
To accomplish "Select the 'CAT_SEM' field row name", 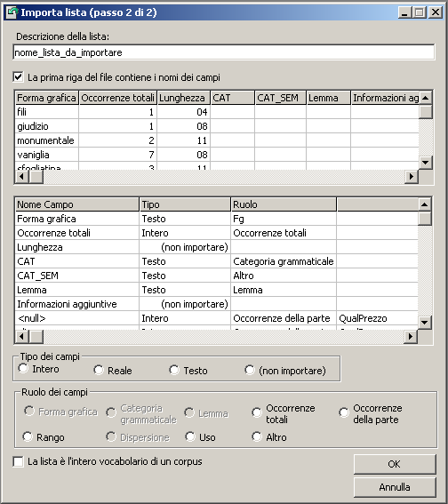I will 76,276.
